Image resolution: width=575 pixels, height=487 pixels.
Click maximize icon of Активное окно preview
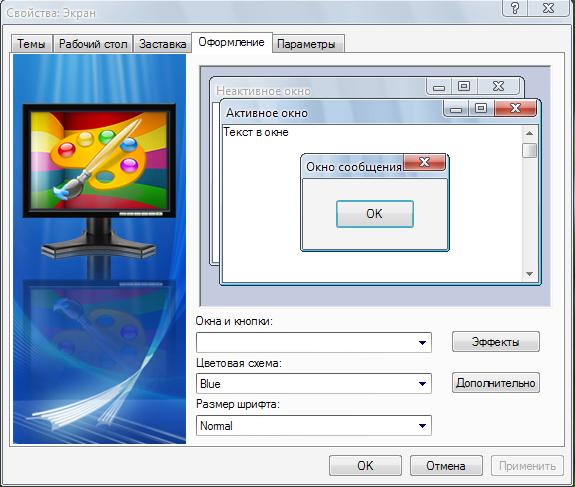pyautogui.click(x=481, y=109)
